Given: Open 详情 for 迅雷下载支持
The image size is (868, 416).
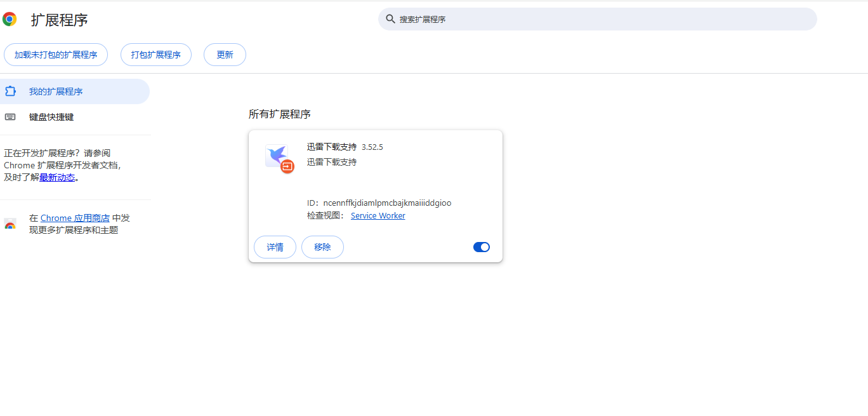Looking at the screenshot, I should pos(275,247).
